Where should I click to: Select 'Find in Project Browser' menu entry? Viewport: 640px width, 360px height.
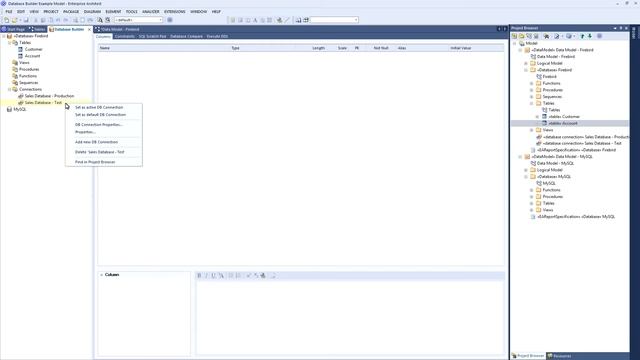pyautogui.click(x=95, y=162)
